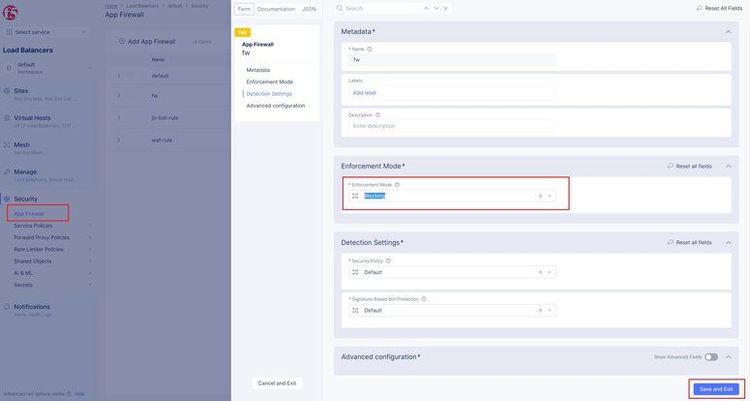Click waf-rule name in table

tap(162, 140)
